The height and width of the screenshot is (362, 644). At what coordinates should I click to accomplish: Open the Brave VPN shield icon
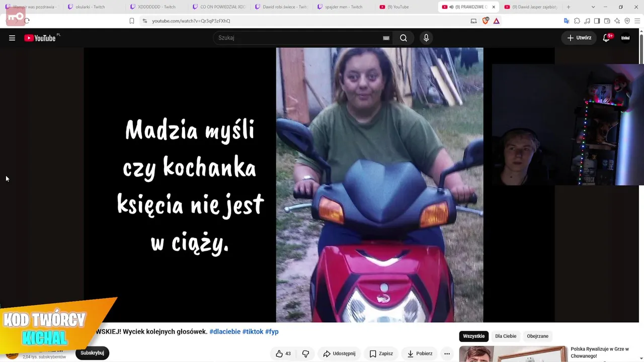(x=627, y=21)
